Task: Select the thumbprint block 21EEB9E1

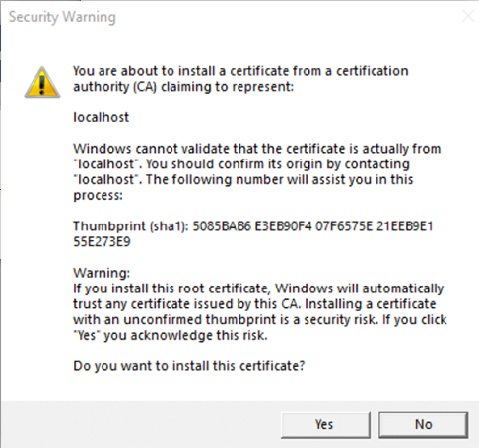Action: [x=405, y=226]
